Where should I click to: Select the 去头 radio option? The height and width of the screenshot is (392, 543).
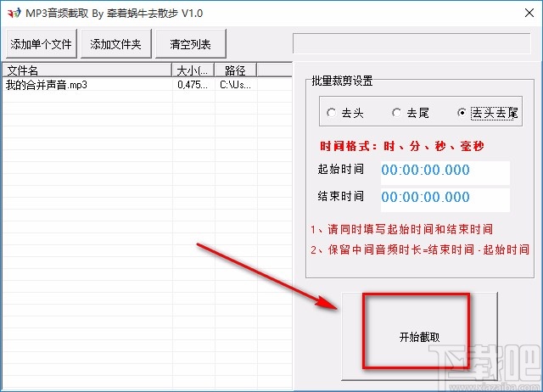pos(345,113)
